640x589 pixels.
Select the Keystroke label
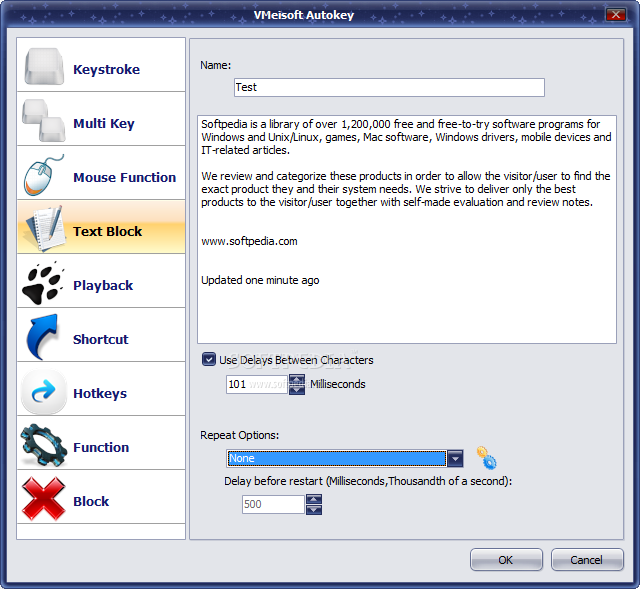click(107, 69)
